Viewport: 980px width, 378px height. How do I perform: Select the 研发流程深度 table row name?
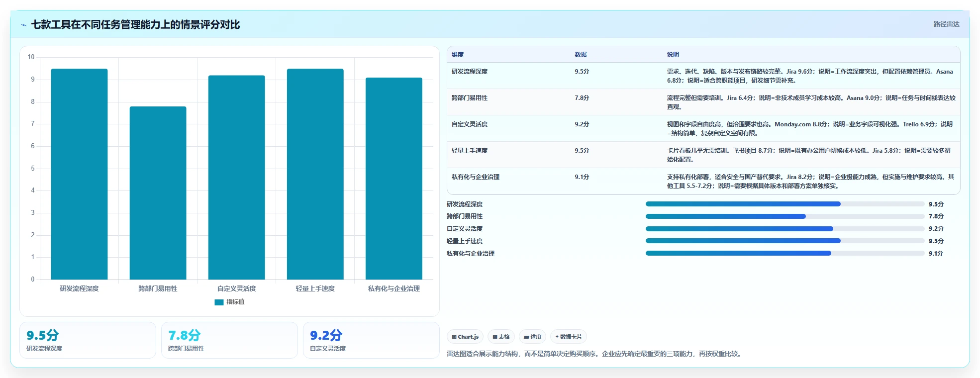click(470, 72)
